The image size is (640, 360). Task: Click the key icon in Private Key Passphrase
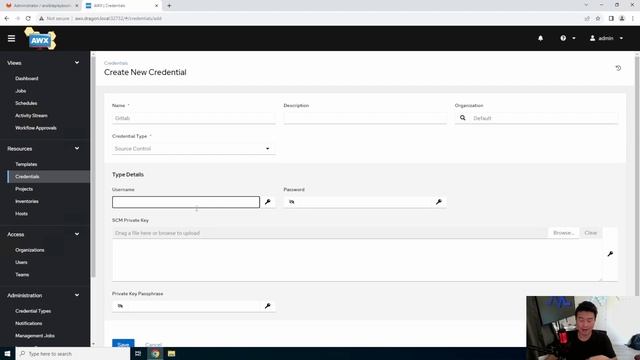pyautogui.click(x=268, y=306)
